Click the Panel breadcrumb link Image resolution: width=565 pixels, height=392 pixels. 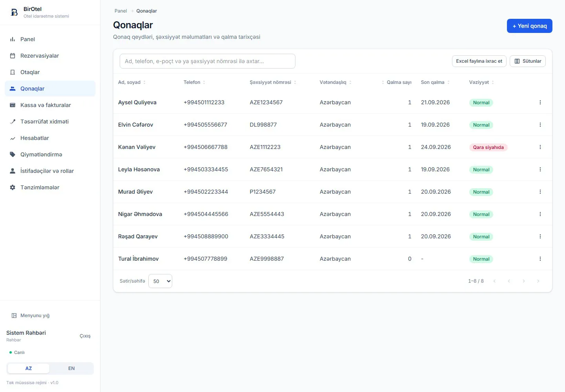(x=120, y=11)
